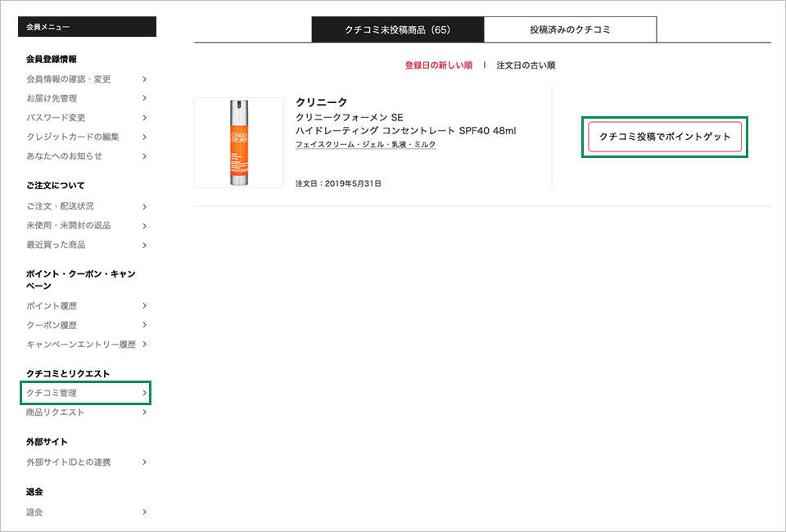Open 未使用・未開封の返品 link
Viewport: 786px width, 532px height.
pyautogui.click(x=69, y=225)
